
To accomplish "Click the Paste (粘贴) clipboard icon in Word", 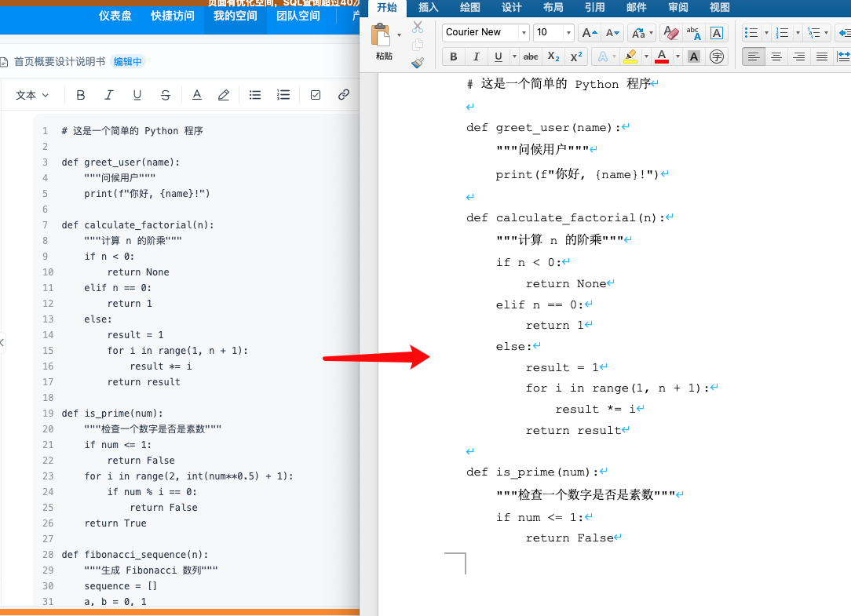I will (381, 35).
